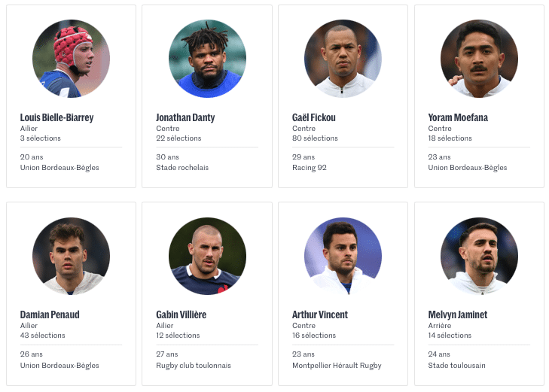Select the Arthur Vincent player name

pos(320,315)
